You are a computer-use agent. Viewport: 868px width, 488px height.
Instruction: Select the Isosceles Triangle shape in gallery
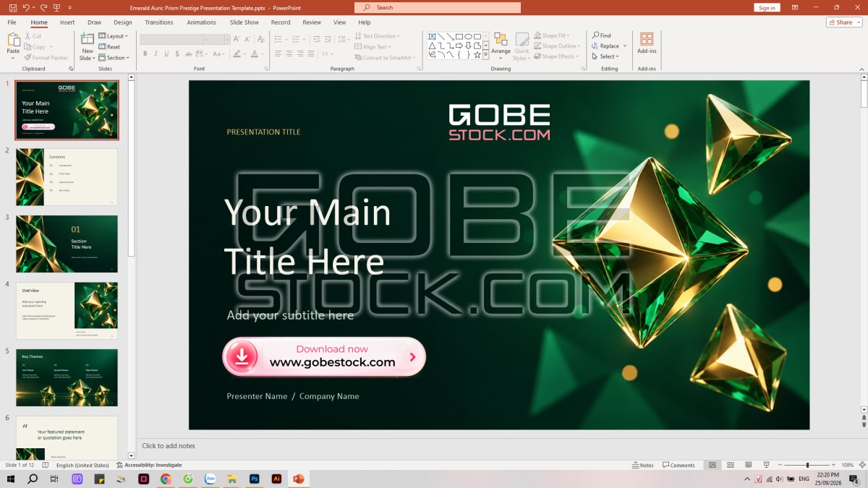[432, 45]
